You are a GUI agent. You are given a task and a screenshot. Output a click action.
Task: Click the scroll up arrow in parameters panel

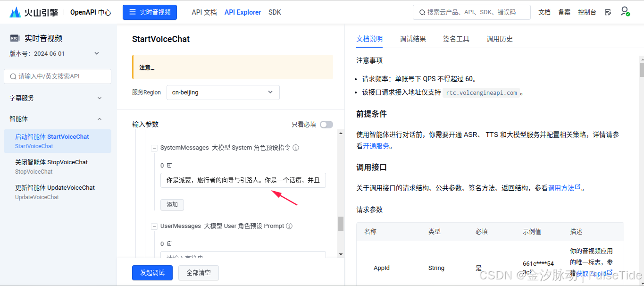(x=341, y=133)
